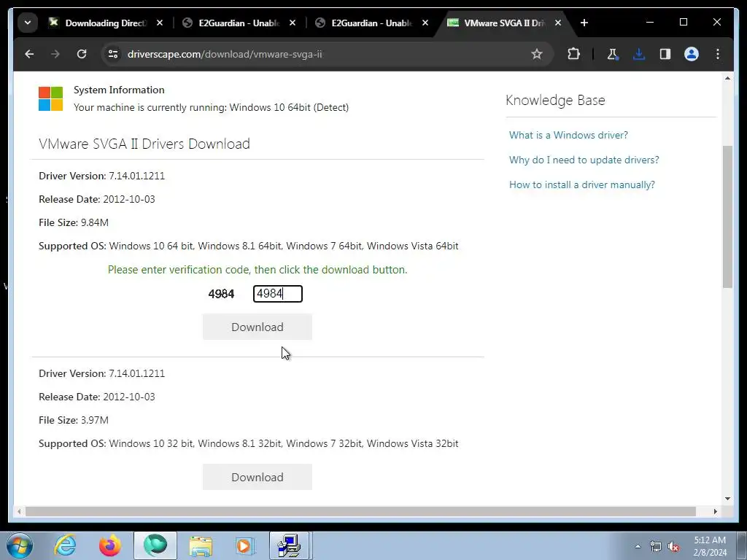
Task: Show the downloads tray icon
Action: click(639, 54)
